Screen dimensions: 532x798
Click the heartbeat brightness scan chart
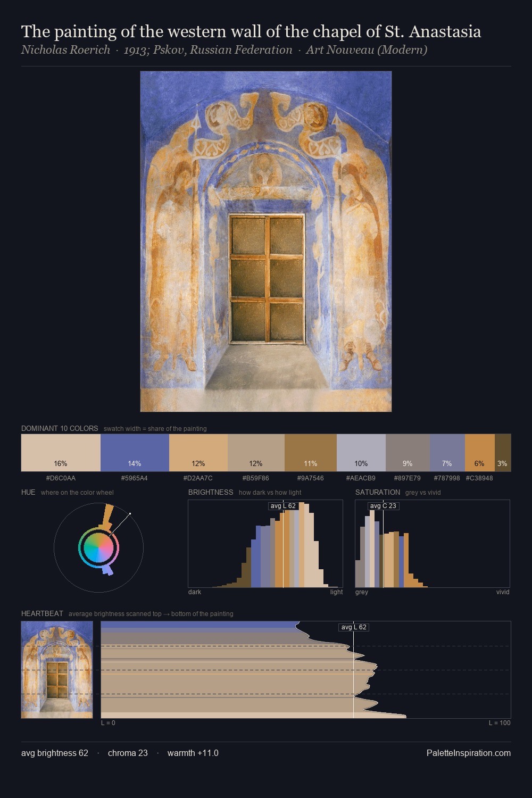[306, 670]
